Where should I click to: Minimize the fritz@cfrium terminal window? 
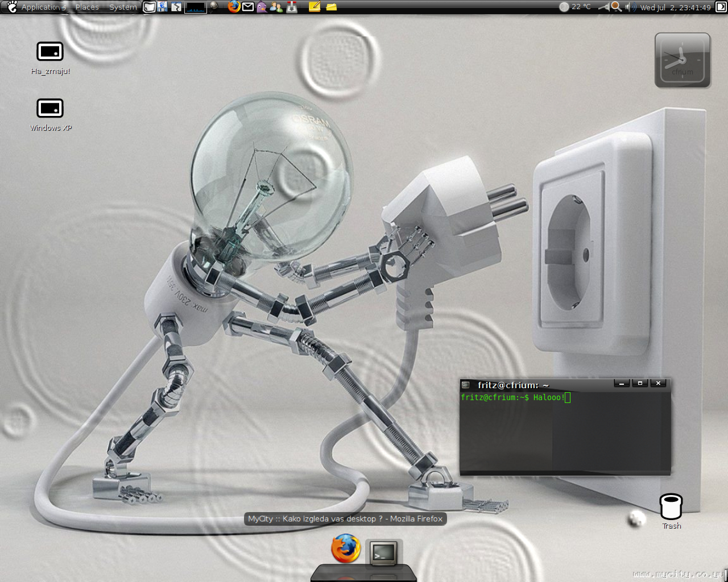click(x=622, y=384)
